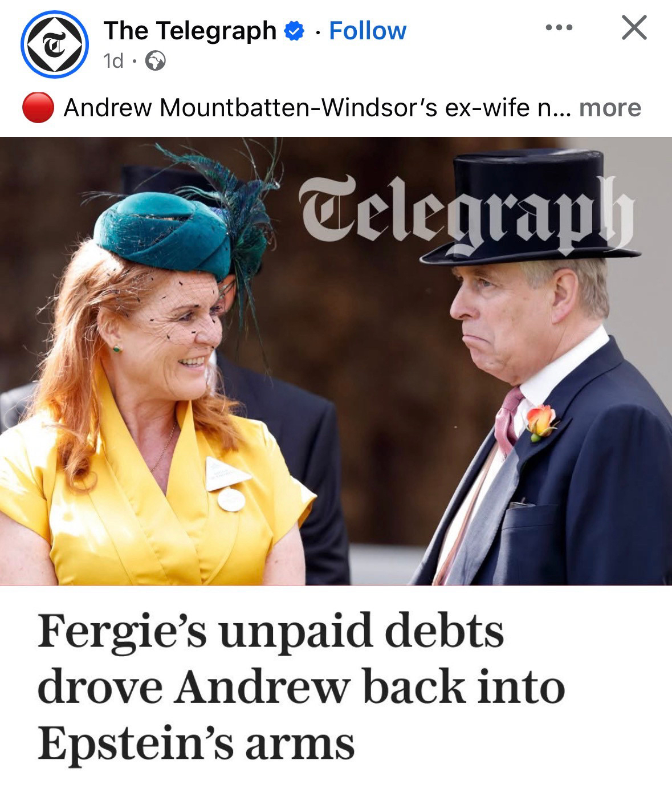Follow The Telegraph page
This screenshot has height=805, width=672.
coord(368,31)
